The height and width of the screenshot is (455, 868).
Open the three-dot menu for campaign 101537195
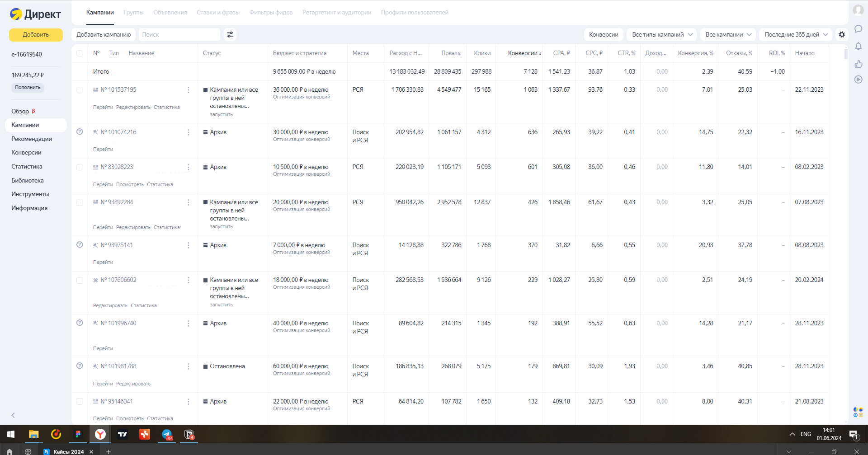click(x=189, y=90)
